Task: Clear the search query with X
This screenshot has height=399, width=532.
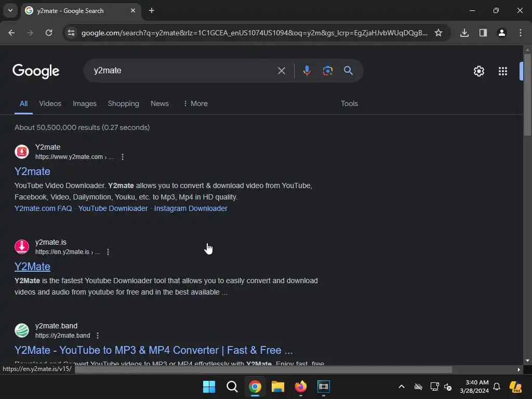Action: click(282, 71)
